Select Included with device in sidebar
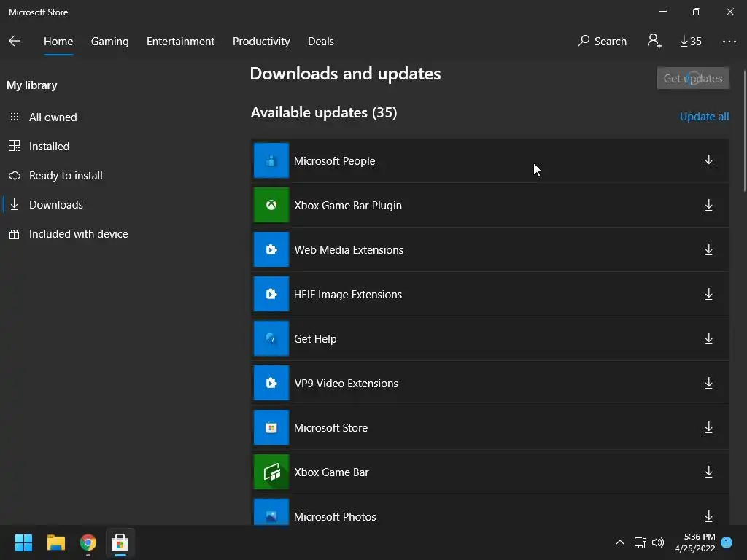Screen dimensions: 747x560 tap(78, 234)
